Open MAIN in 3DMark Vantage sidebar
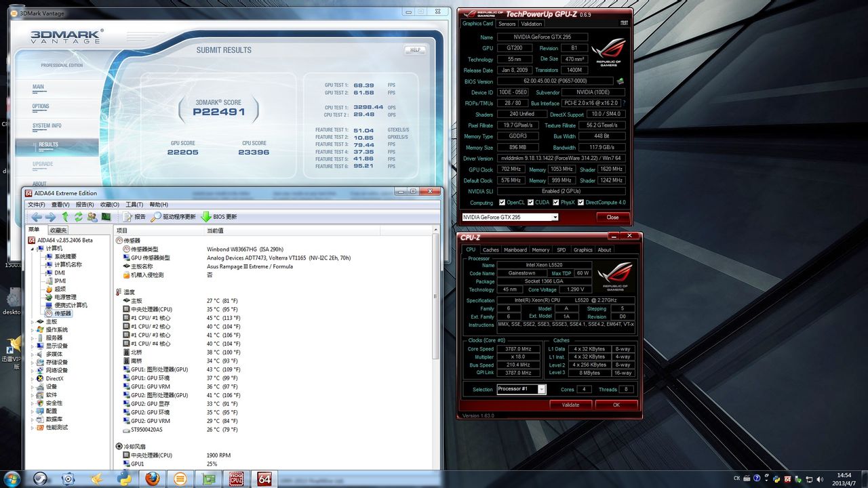Image resolution: width=868 pixels, height=488 pixels. 38,87
